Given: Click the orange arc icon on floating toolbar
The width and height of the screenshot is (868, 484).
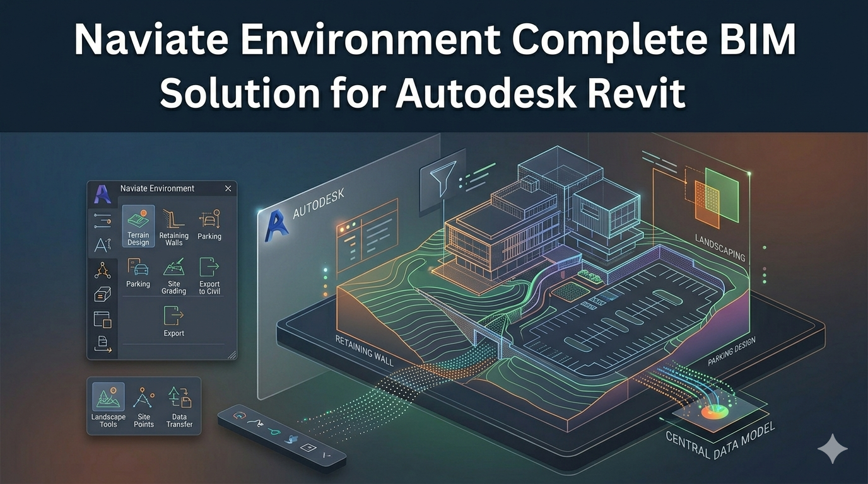Looking at the screenshot, I should (x=239, y=416).
